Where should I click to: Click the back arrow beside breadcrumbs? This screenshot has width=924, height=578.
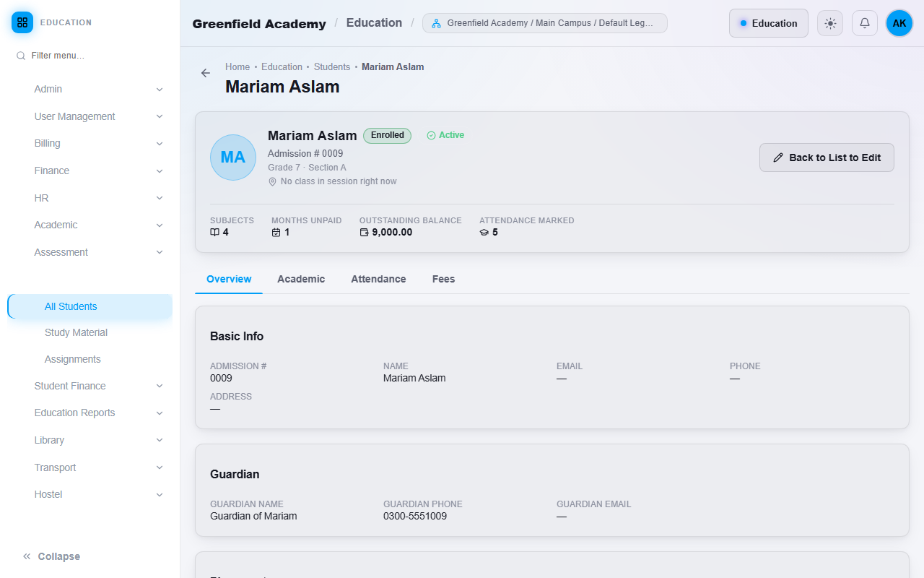click(206, 73)
